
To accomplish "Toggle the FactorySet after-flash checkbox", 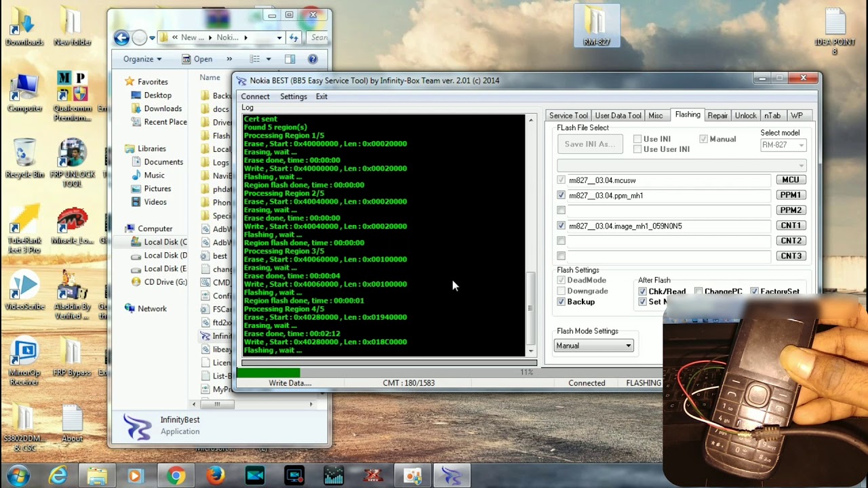I will coord(754,291).
